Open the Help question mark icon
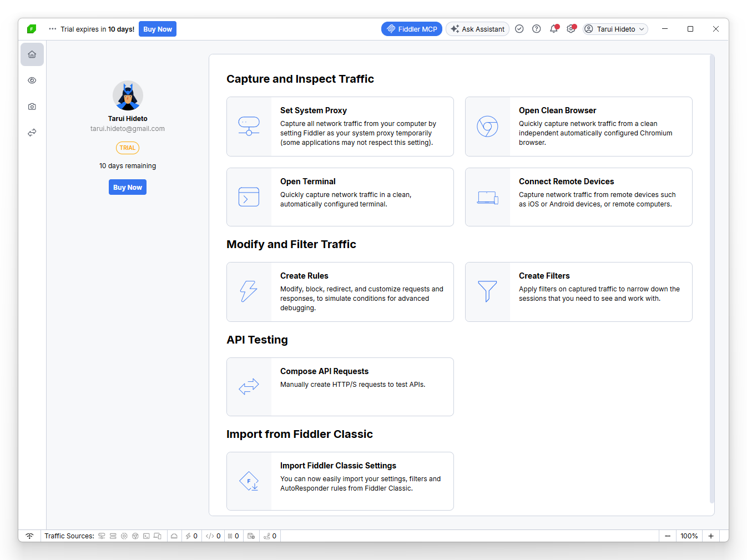This screenshot has height=560, width=747. point(537,29)
